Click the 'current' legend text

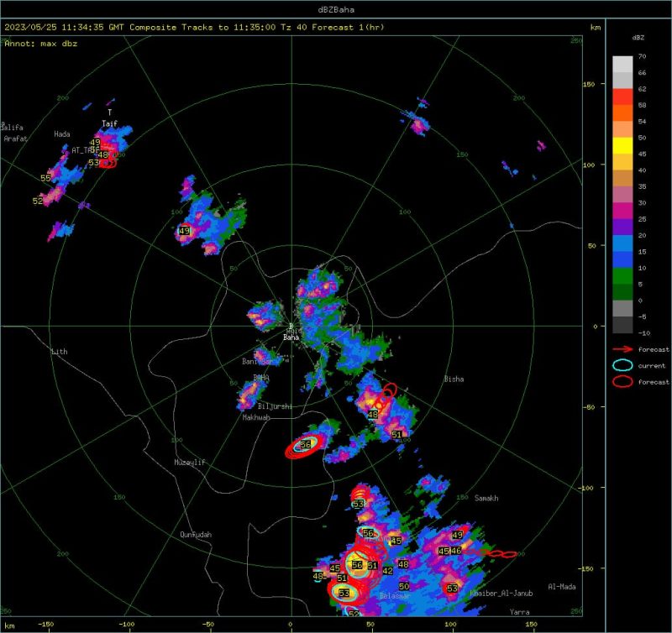click(652, 365)
